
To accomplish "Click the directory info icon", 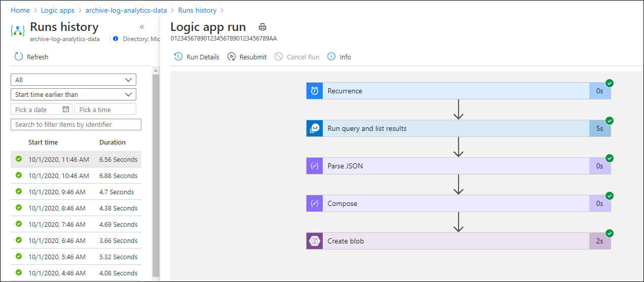I will point(116,39).
